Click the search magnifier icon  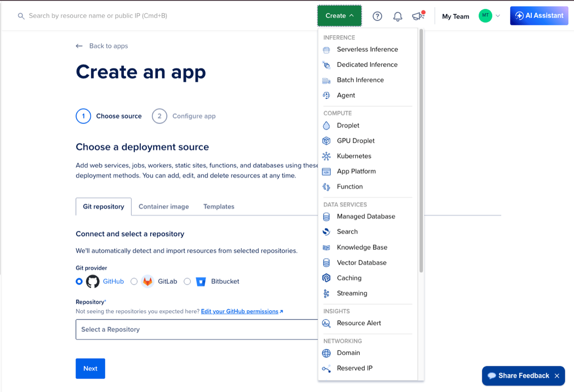[21, 16]
